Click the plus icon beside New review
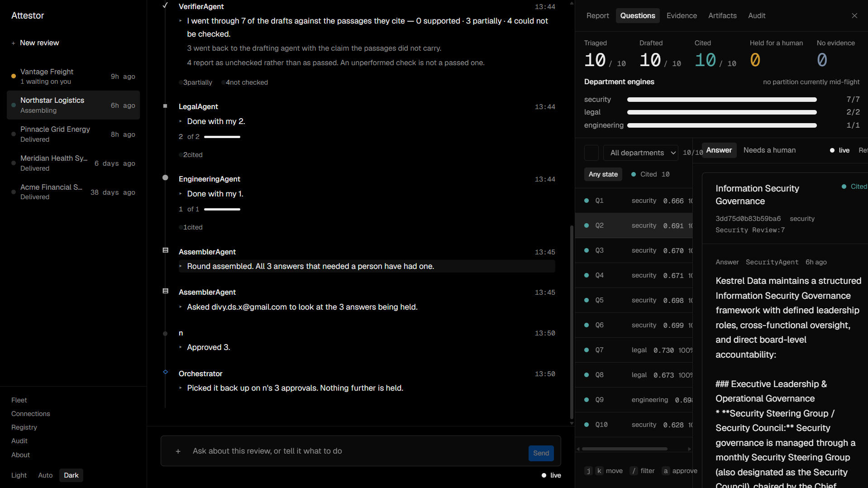Image resolution: width=868 pixels, height=488 pixels. point(14,43)
